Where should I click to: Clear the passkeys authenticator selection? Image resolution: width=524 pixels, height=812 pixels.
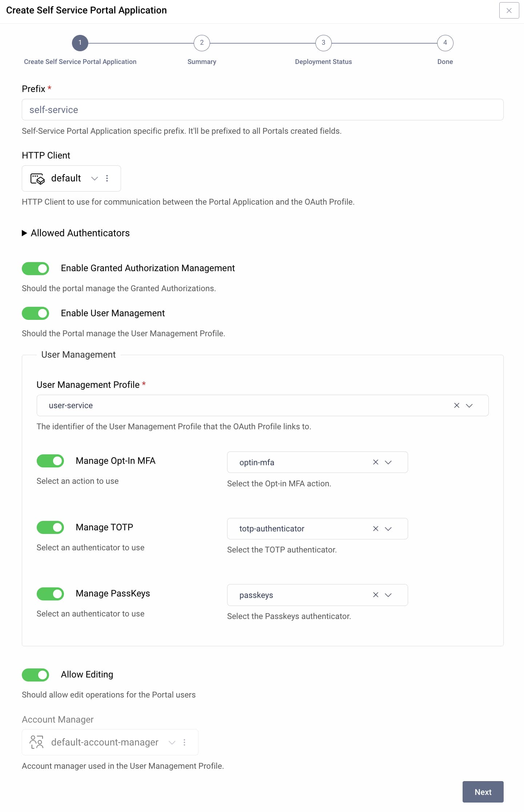click(x=376, y=595)
